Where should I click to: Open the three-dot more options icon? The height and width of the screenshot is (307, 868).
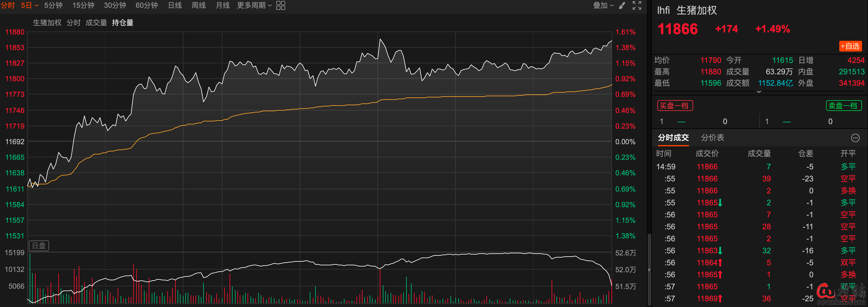coord(855,138)
